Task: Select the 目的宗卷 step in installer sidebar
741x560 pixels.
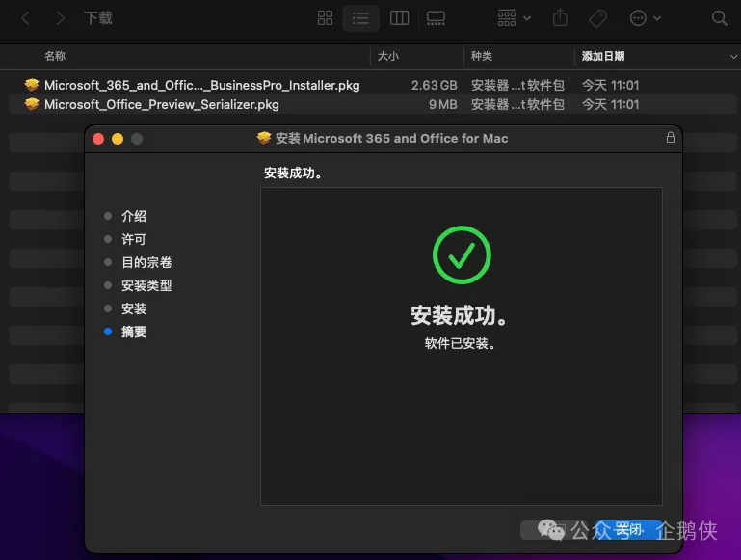Action: click(146, 262)
